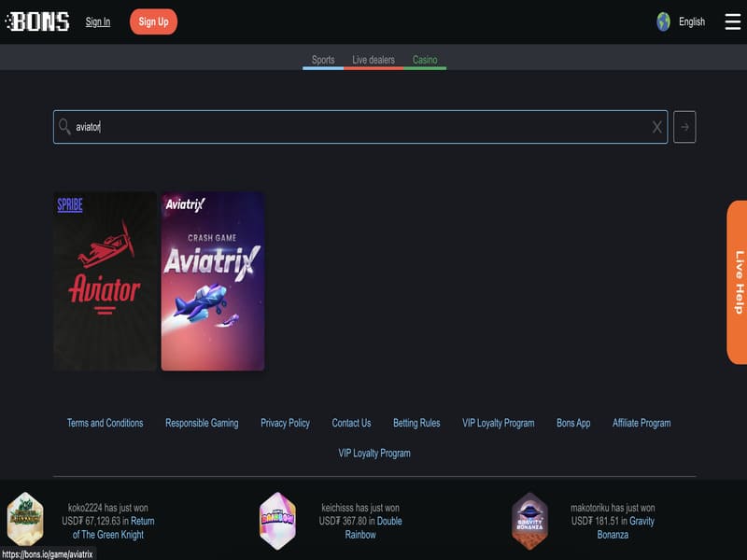The height and width of the screenshot is (560, 747).
Task: Open VIP Loyalty Program link below Contact Us
Action: pos(374,453)
